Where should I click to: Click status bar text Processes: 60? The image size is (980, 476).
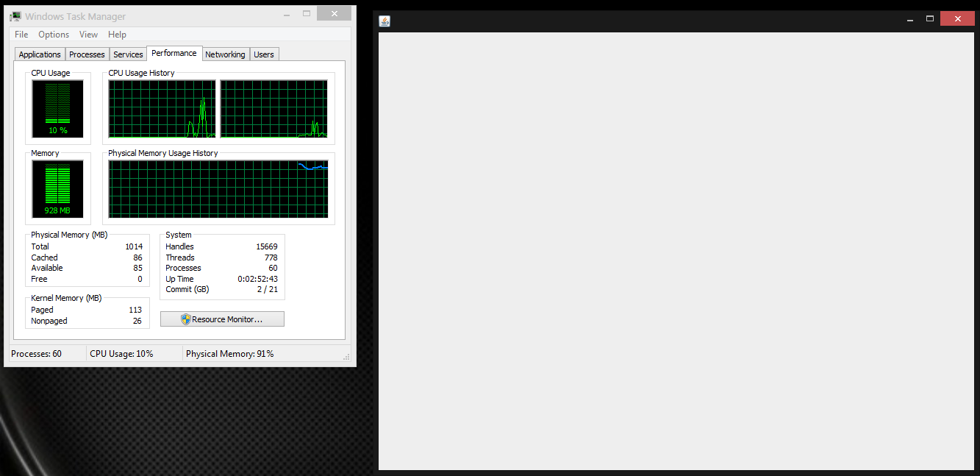pos(37,354)
